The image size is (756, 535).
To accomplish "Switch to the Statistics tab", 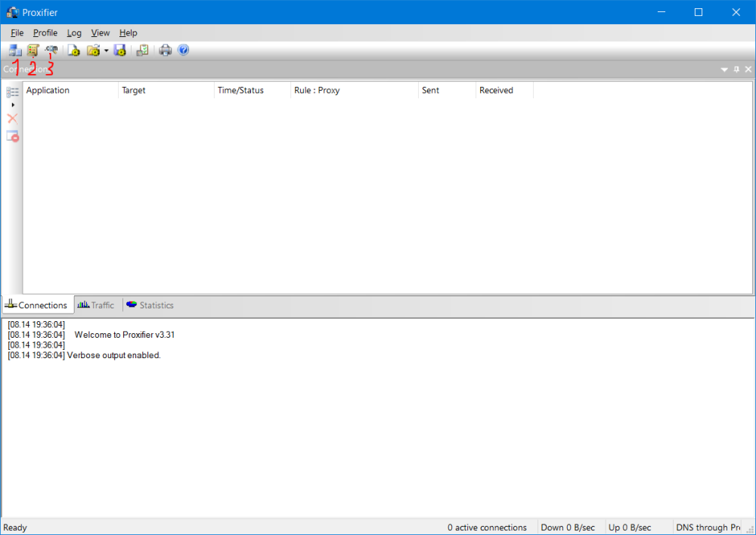I will coord(150,305).
